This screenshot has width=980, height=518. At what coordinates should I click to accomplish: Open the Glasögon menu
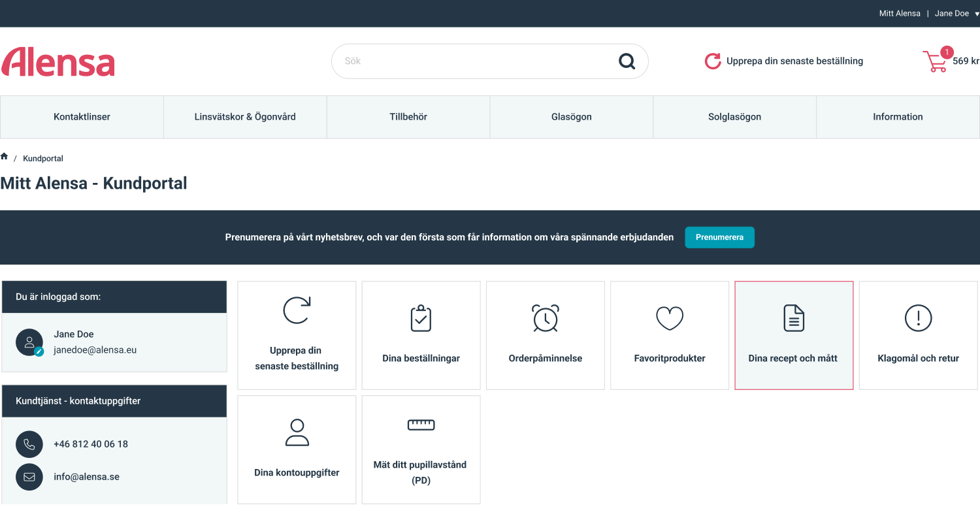pyautogui.click(x=572, y=117)
